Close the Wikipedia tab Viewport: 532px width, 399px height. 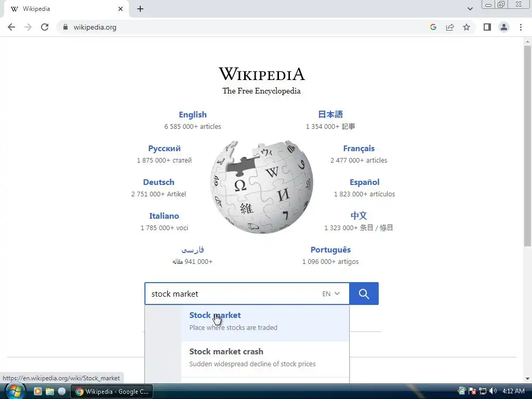tap(121, 9)
